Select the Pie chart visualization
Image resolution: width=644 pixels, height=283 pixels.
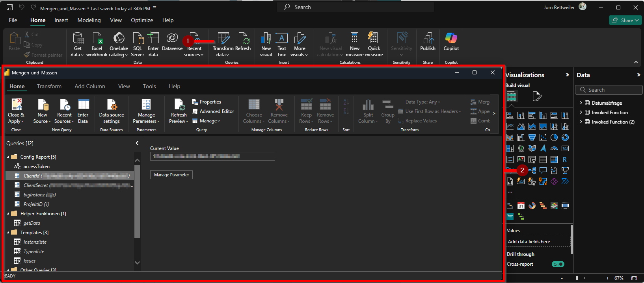tap(554, 137)
